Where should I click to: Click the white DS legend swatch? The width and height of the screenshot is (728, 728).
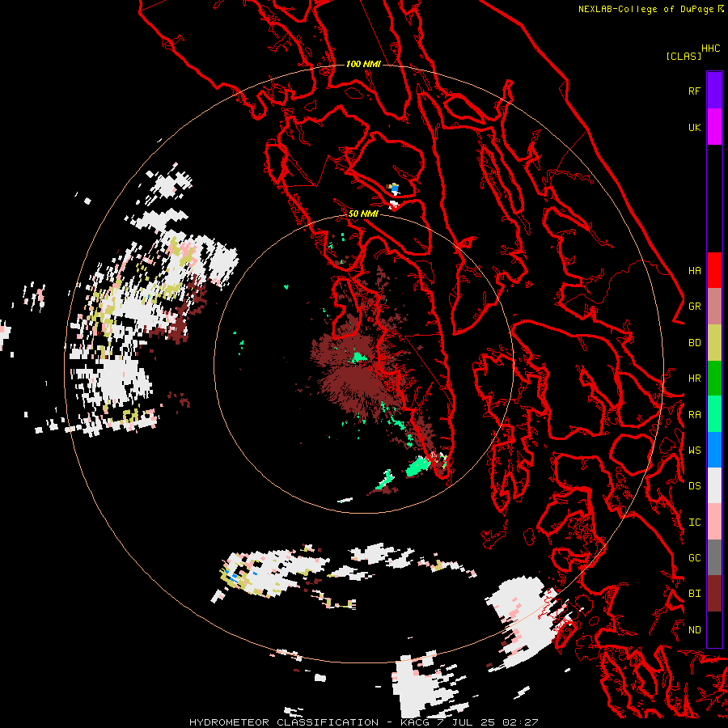(x=714, y=485)
